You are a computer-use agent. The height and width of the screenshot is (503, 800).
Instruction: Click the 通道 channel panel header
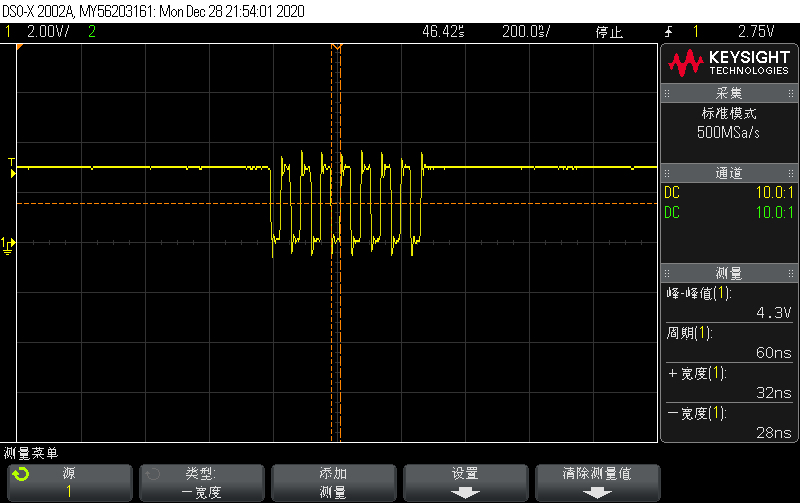[729, 173]
